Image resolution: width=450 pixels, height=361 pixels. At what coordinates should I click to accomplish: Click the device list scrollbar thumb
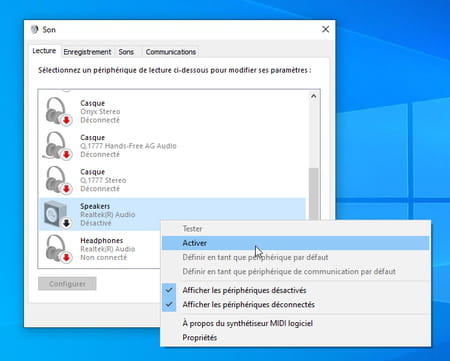pyautogui.click(x=314, y=194)
